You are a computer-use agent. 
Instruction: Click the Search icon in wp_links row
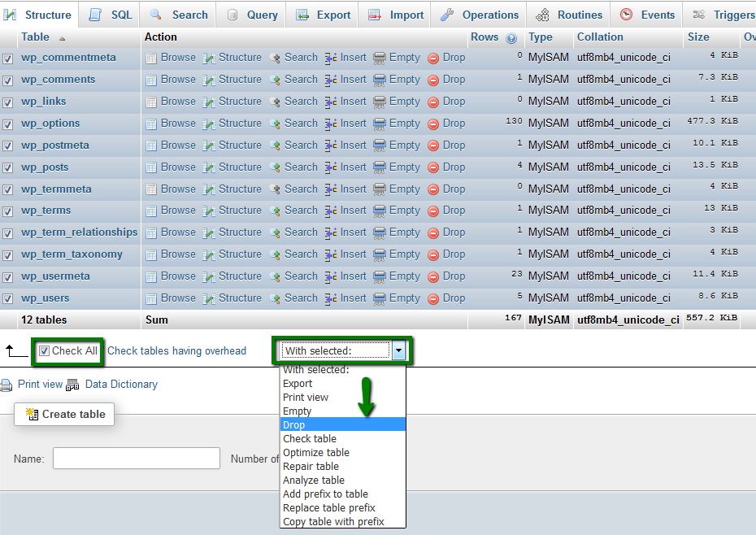(x=275, y=102)
